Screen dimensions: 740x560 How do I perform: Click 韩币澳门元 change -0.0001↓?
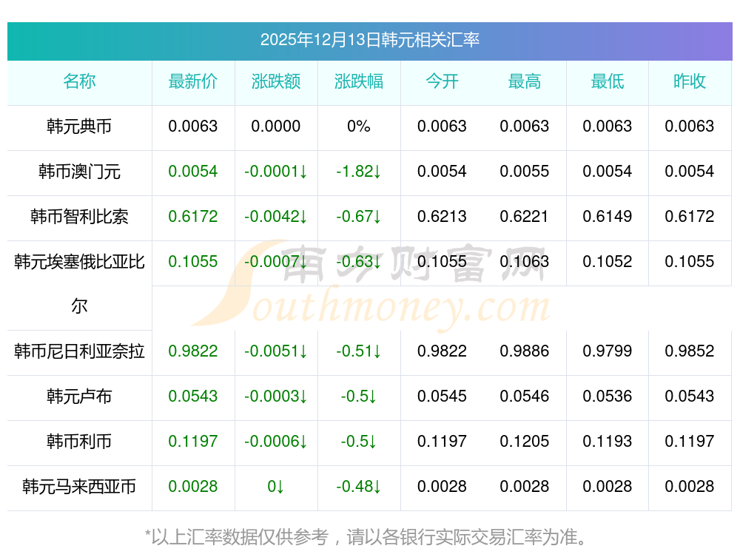[x=275, y=172]
